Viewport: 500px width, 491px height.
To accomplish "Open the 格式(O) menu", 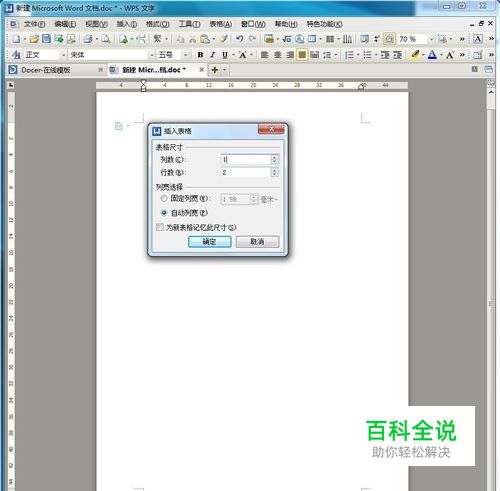I will (x=158, y=24).
